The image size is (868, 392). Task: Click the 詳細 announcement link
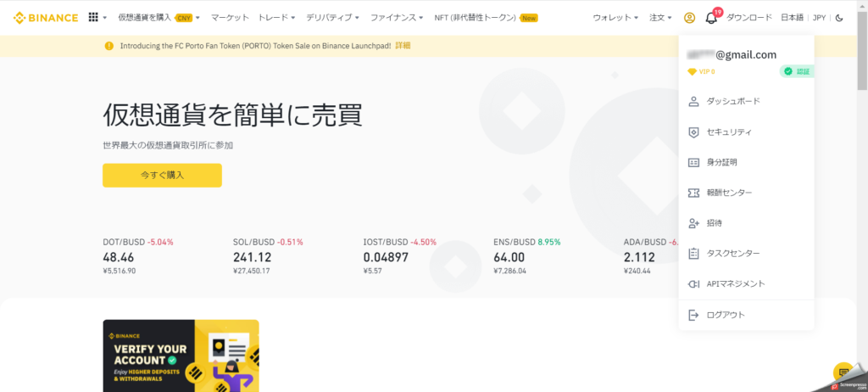(x=403, y=46)
